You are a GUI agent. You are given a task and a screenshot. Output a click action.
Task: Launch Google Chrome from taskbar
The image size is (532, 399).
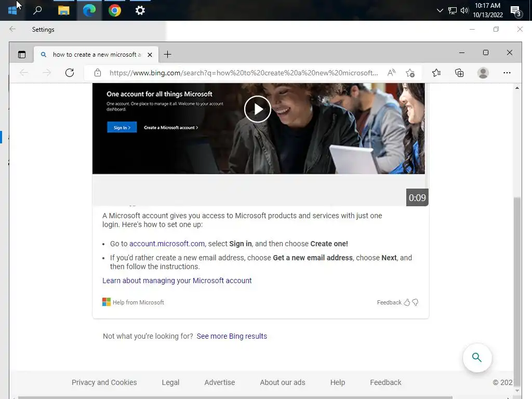[x=115, y=10]
